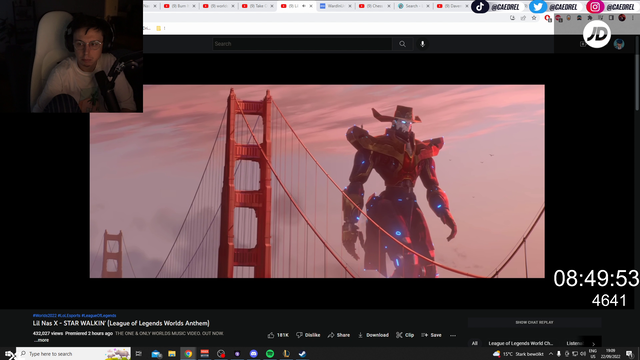Image resolution: width=640 pixels, height=360 pixels.
Task: Create a Clip of the video
Action: point(405,335)
